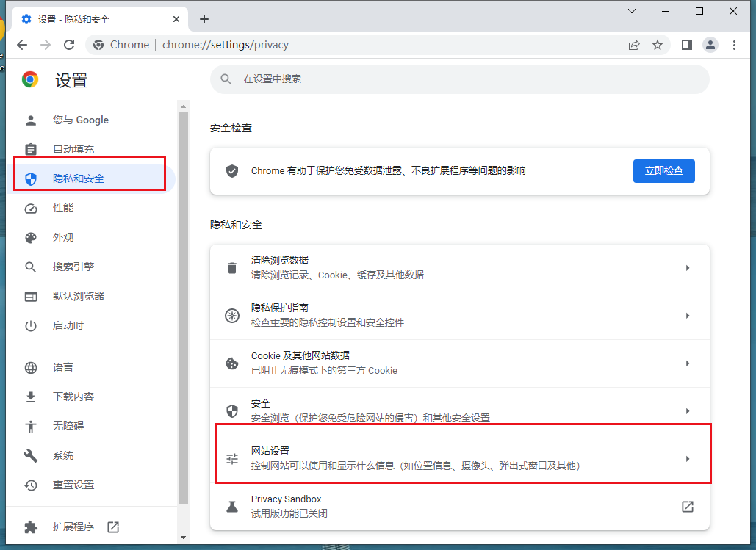Click the sidebar scrollbar thumb
The height and width of the screenshot is (550, 756).
183,308
